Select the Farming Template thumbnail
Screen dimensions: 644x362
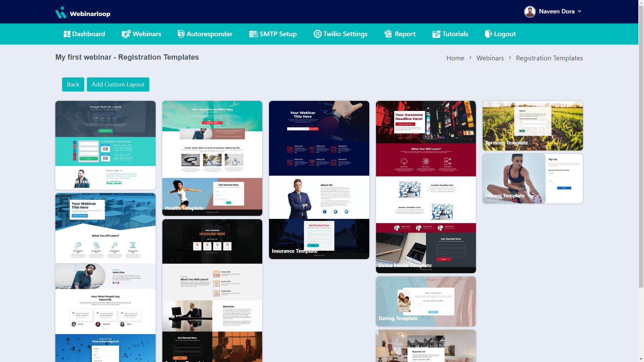point(532,126)
